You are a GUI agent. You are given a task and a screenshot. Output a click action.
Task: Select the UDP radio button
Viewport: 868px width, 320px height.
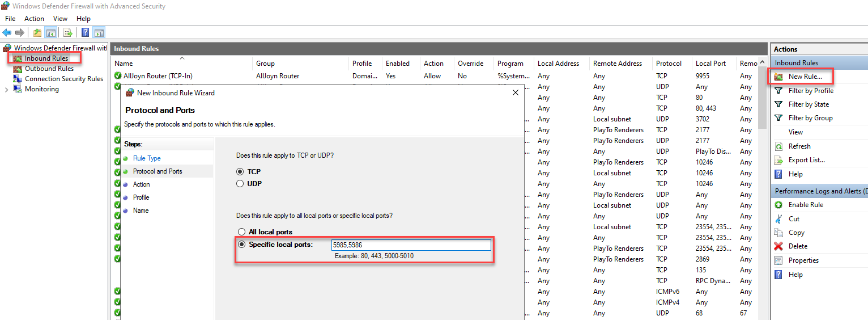240,184
